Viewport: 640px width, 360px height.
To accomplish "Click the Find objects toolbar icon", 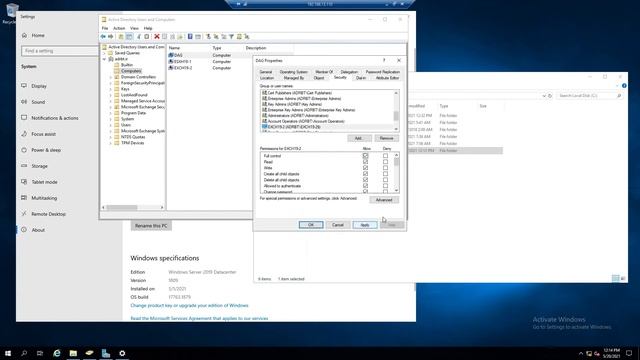I will click(239, 37).
